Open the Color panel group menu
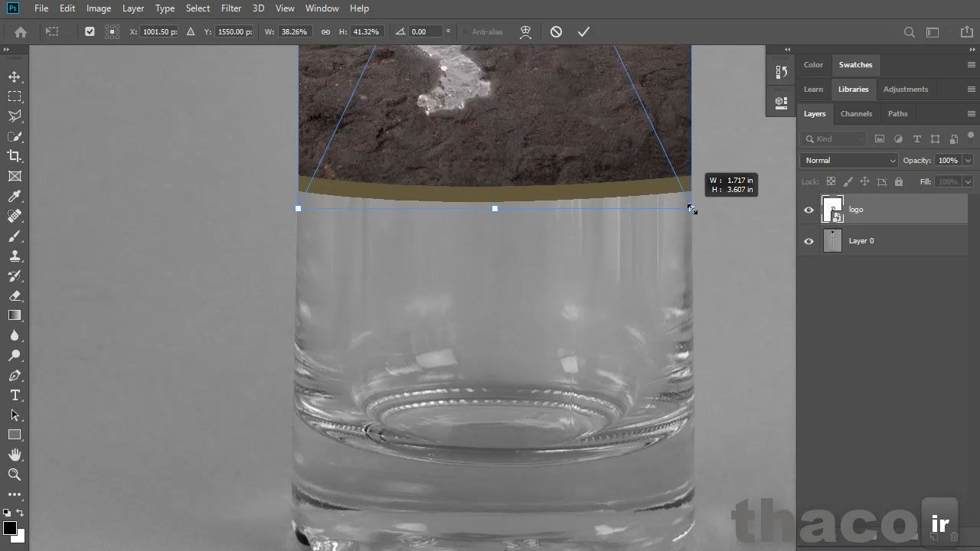The image size is (980, 551). (972, 65)
